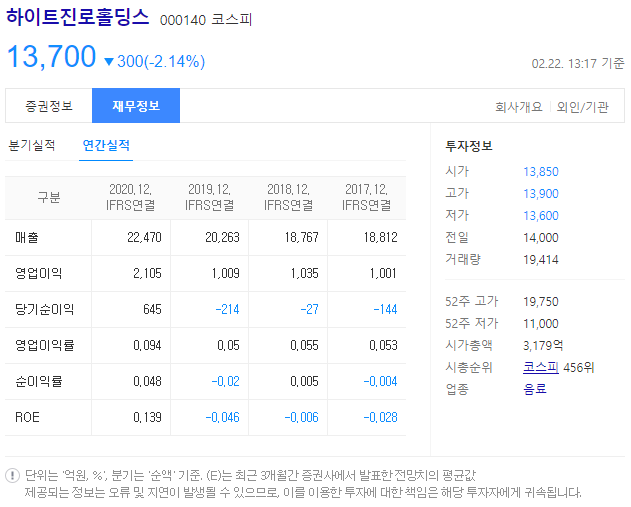Image resolution: width=631 pixels, height=507 pixels.
Task: Select the 연간실적 sub-tab
Action: tap(106, 145)
